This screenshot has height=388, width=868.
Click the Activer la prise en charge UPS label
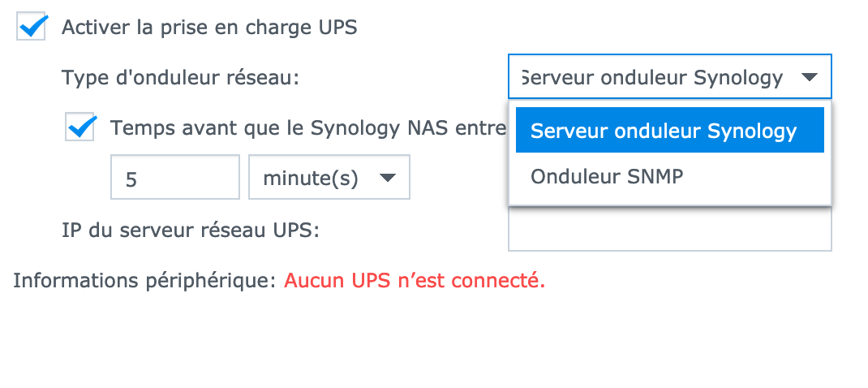pos(209,28)
